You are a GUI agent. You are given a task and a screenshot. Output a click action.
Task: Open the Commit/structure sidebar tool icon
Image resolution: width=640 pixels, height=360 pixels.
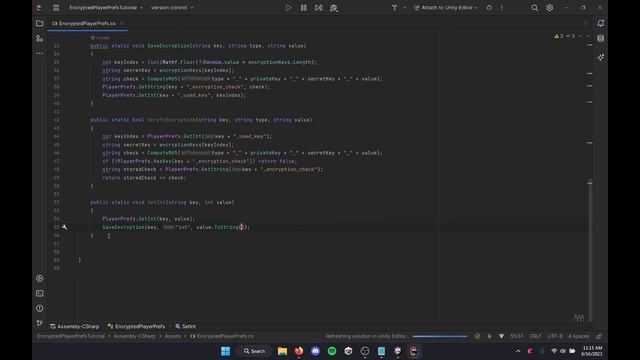click(x=40, y=38)
